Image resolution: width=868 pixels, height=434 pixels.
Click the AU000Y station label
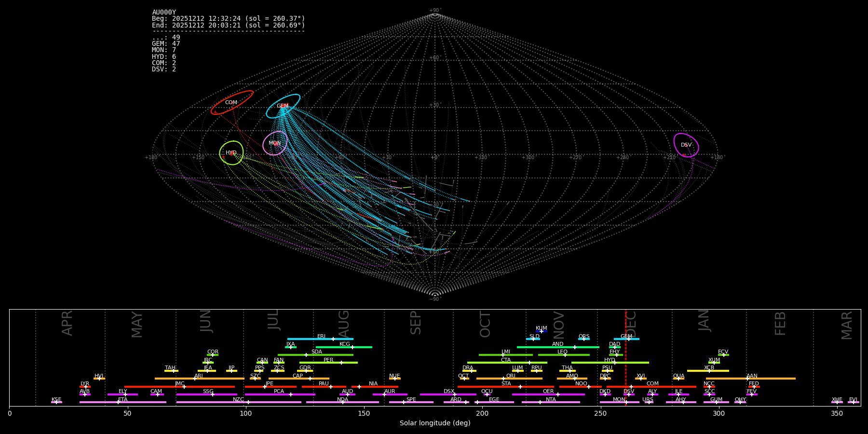pyautogui.click(x=164, y=13)
